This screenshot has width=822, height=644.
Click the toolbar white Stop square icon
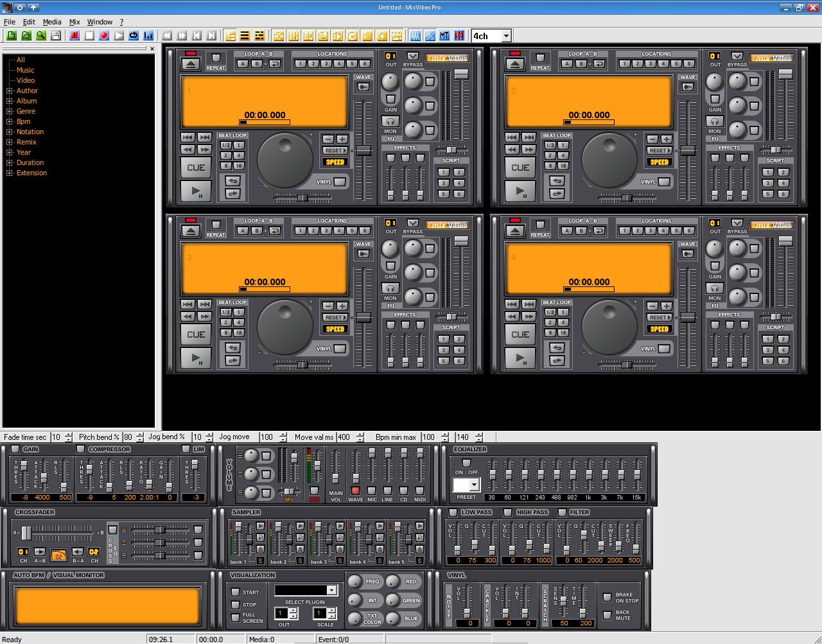coord(89,36)
